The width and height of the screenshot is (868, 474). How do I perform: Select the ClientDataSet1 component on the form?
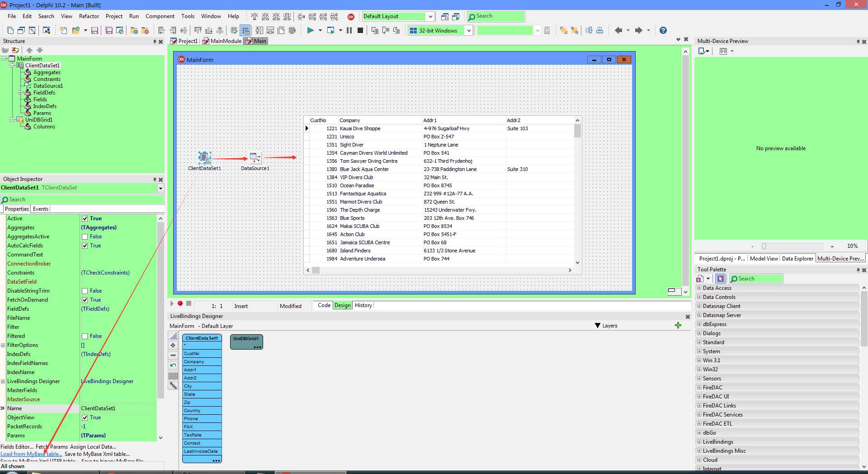point(204,157)
